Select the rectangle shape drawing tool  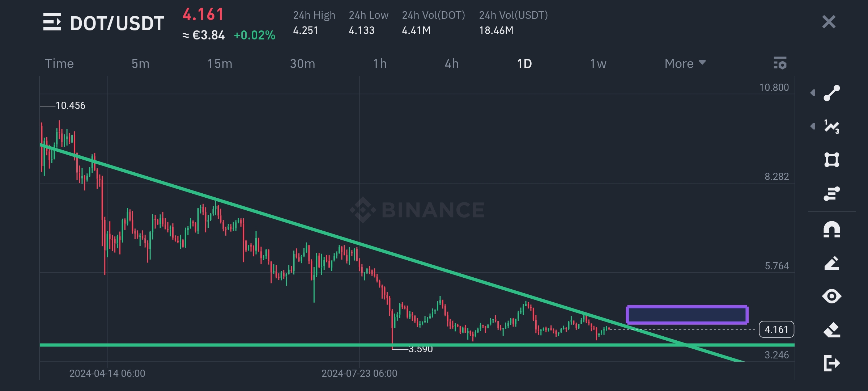point(831,160)
